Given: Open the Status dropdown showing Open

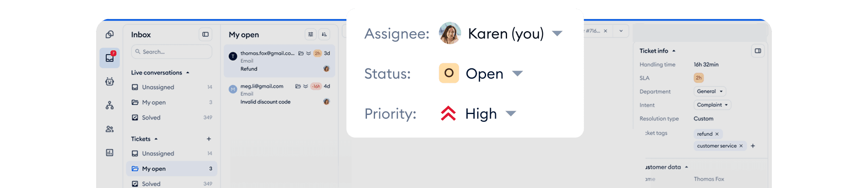Looking at the screenshot, I should (x=517, y=73).
